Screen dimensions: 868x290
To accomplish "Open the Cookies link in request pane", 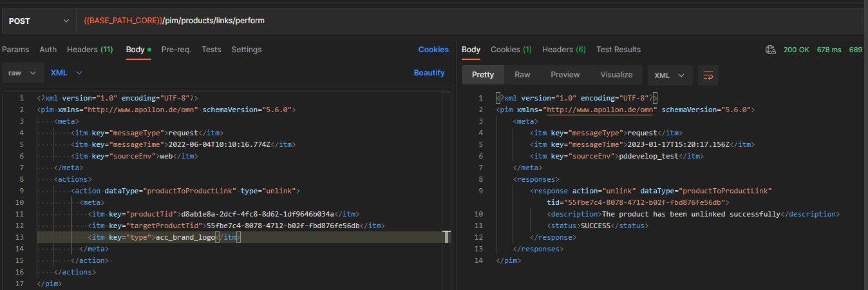I will coord(433,50).
